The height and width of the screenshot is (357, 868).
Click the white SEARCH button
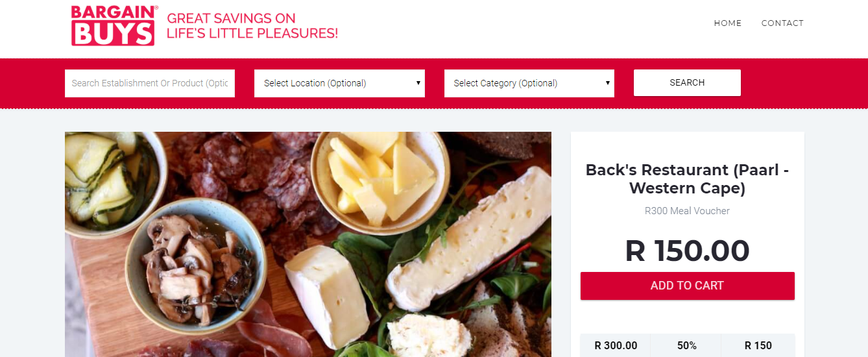pos(687,82)
